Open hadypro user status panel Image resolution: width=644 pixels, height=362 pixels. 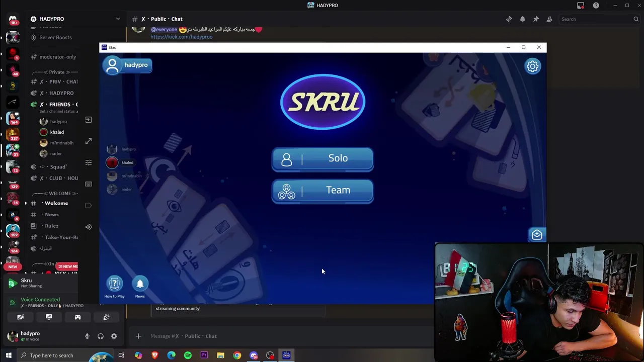tap(30, 336)
